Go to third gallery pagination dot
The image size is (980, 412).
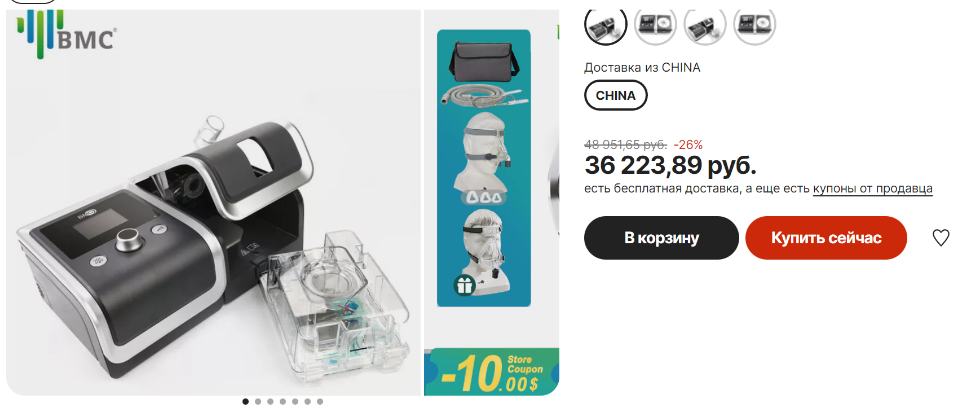click(270, 401)
